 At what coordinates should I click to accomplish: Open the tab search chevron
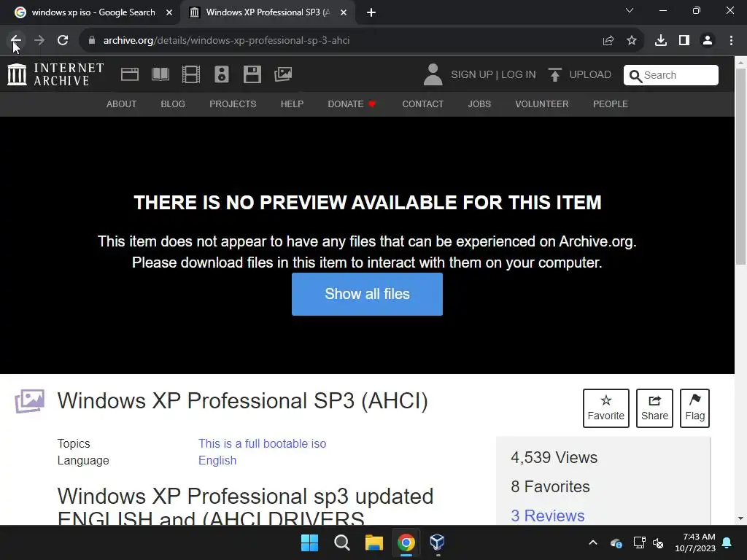(630, 10)
